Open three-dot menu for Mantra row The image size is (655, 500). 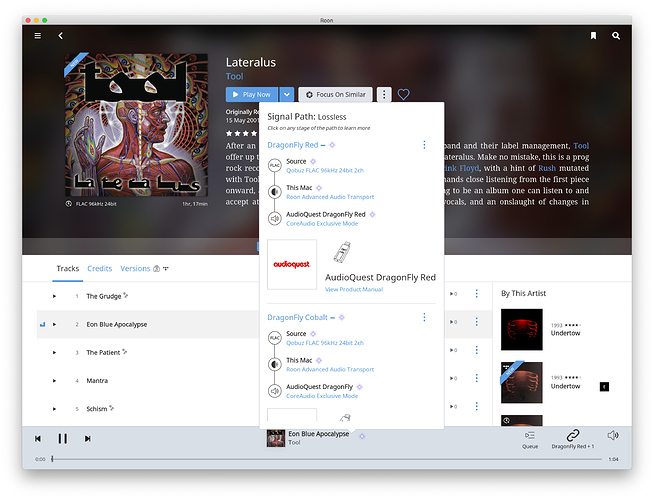tap(476, 378)
